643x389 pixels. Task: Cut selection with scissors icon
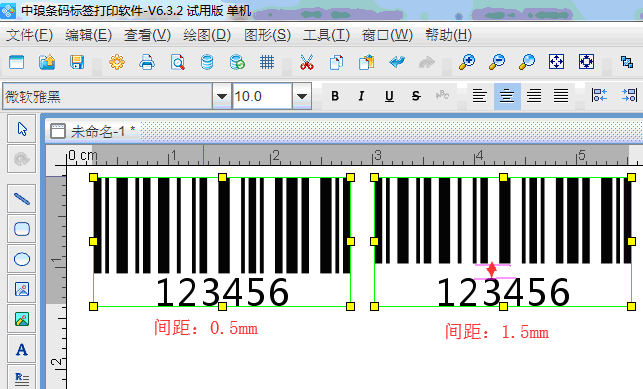click(306, 62)
